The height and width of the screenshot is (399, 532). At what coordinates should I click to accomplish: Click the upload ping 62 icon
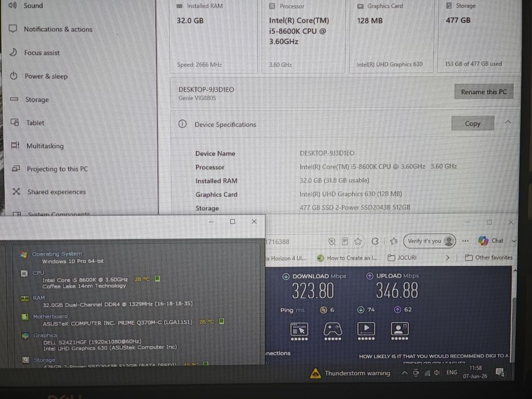[397, 310]
